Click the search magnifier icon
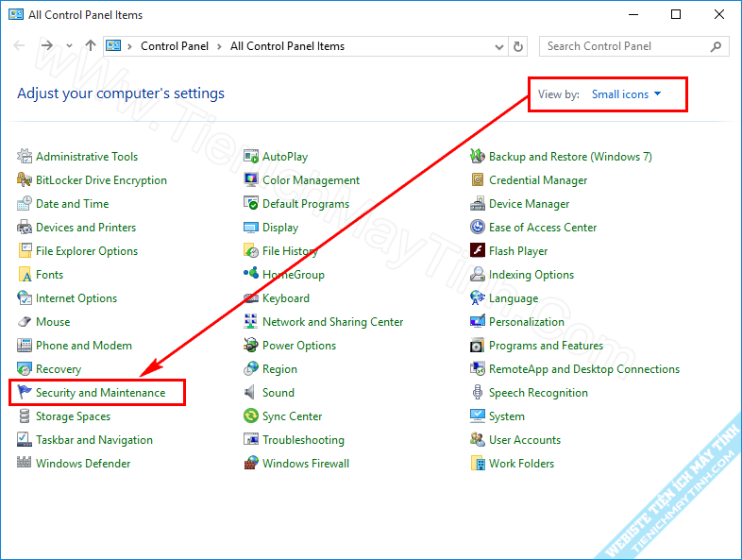 (x=716, y=46)
